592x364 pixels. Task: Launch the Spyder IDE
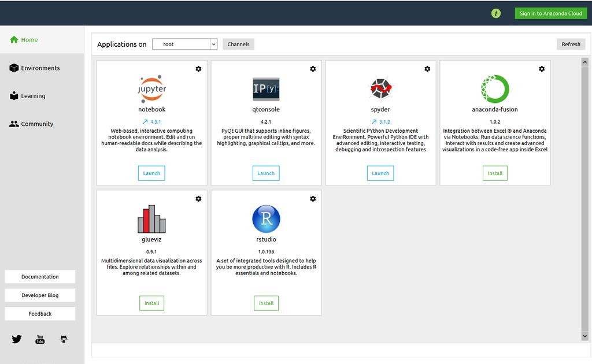click(380, 173)
